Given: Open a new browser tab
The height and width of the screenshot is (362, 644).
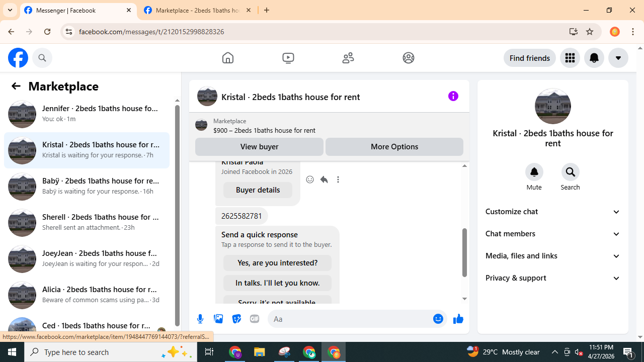Looking at the screenshot, I should tap(267, 10).
